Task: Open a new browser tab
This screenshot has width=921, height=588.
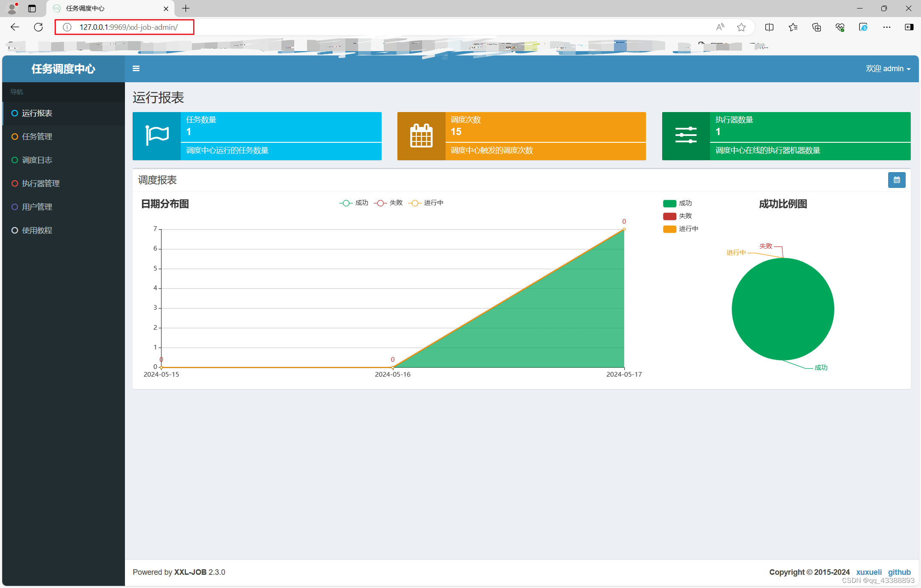Action: [x=186, y=9]
